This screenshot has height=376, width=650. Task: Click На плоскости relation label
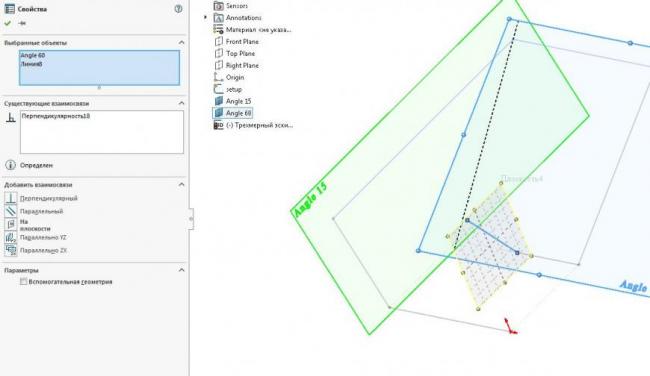tap(35, 225)
